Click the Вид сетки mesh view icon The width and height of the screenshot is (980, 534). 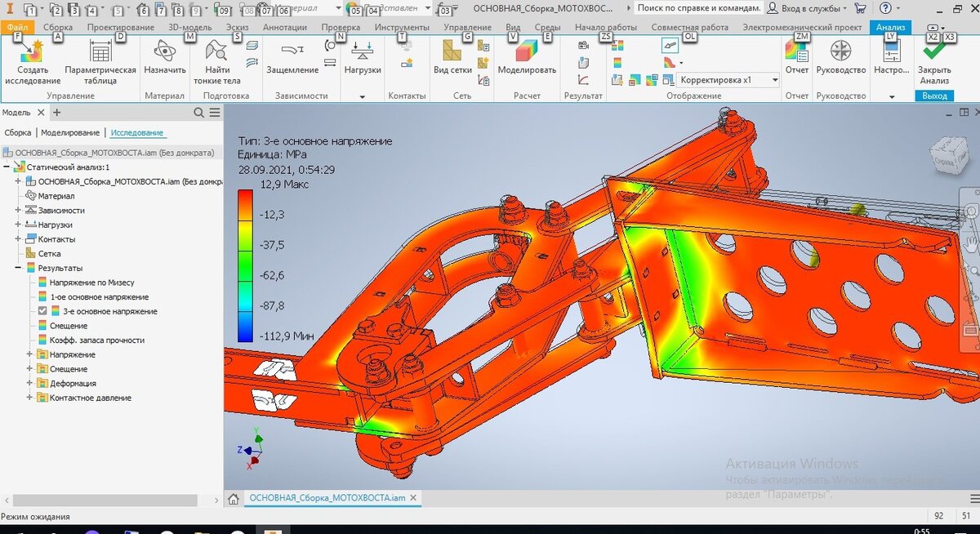(x=452, y=51)
